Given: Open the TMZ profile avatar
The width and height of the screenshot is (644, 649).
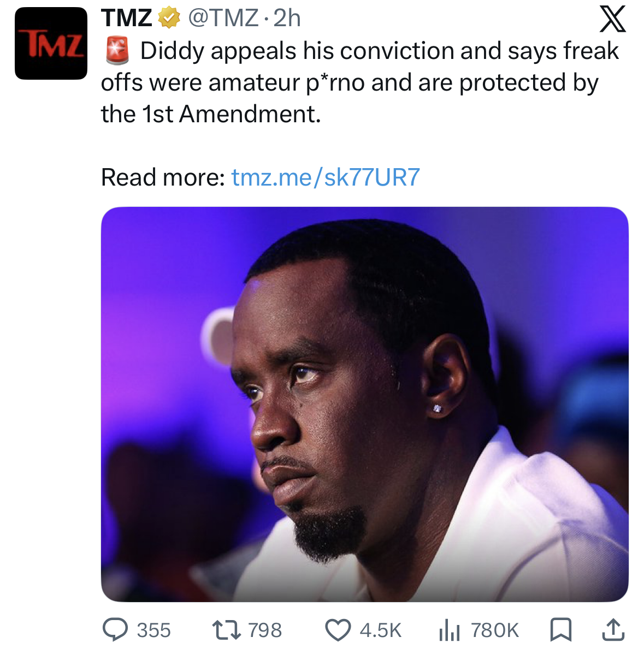Looking at the screenshot, I should 51,44.
